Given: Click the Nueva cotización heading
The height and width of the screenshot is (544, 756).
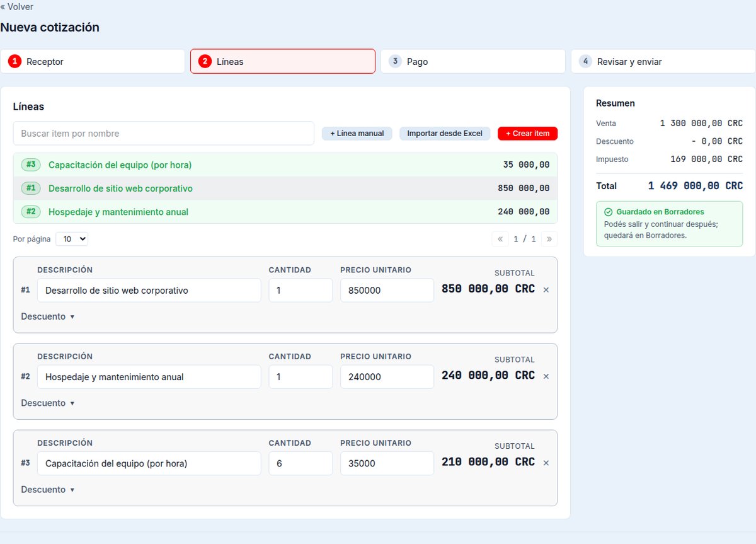Looking at the screenshot, I should tap(50, 28).
